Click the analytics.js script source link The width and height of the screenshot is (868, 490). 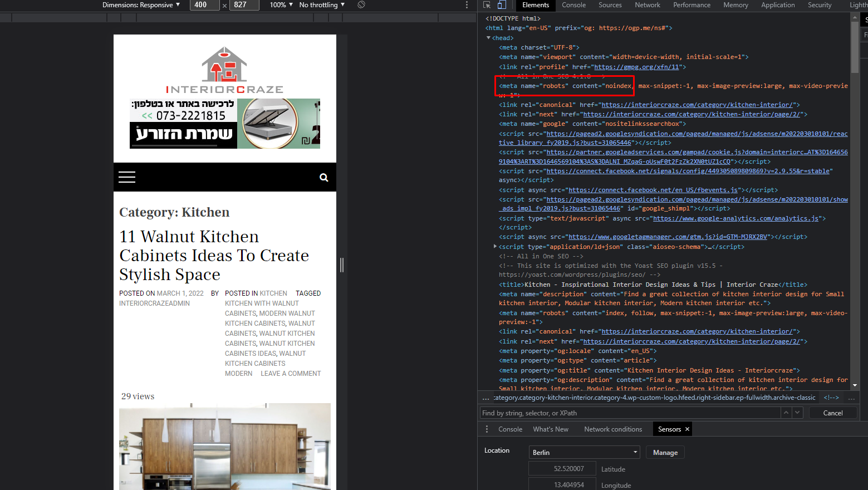[735, 218]
